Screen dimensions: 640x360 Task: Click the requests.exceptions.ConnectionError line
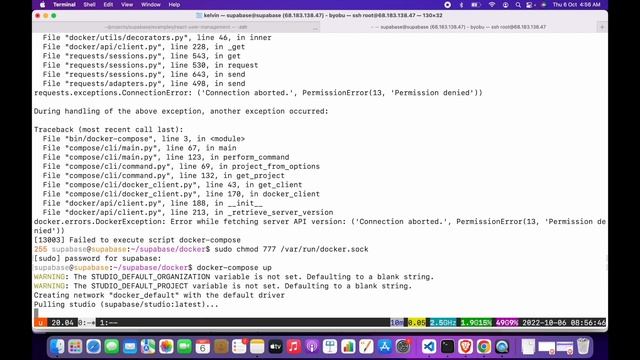point(258,93)
